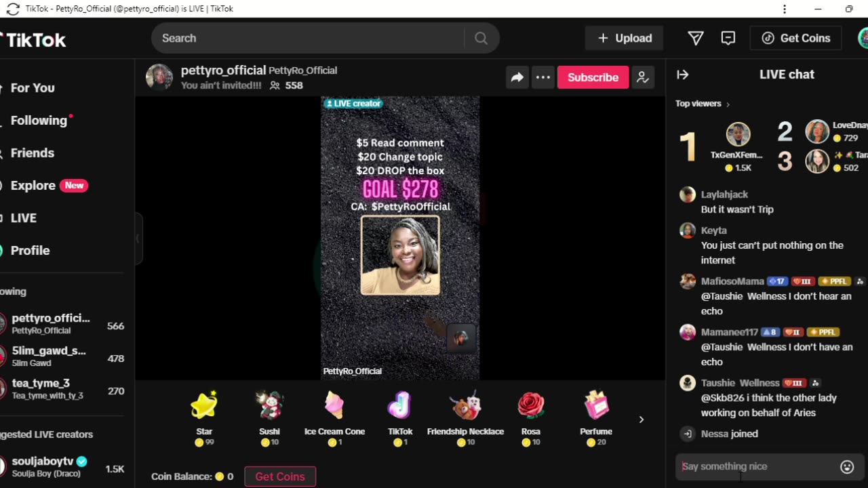
Task: Click Taushie Wellness's chat avatar
Action: pos(688,383)
